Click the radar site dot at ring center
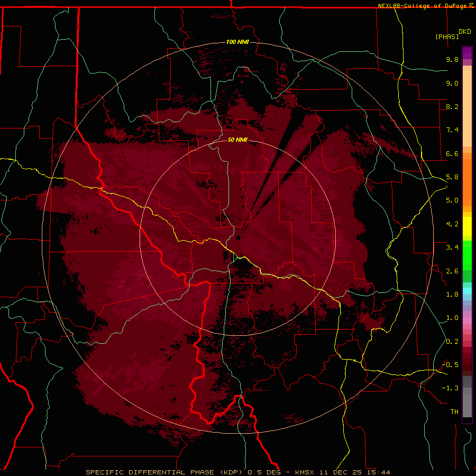 237,237
